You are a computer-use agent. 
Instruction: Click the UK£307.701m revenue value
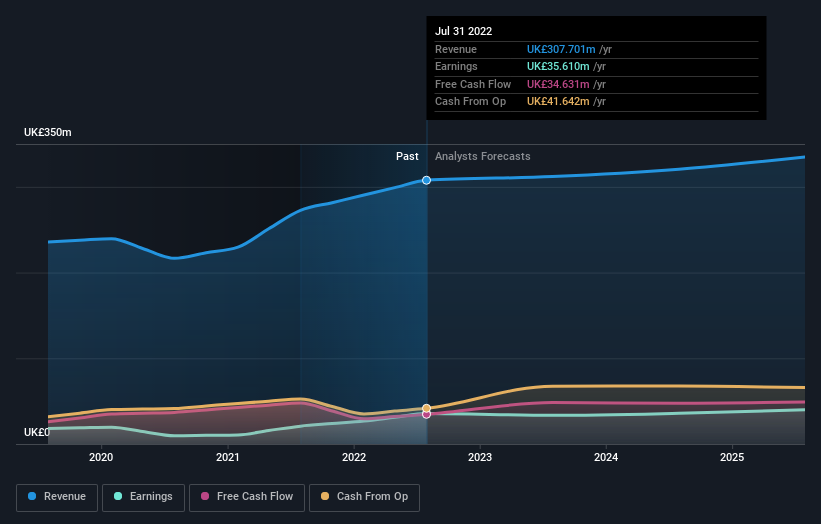pyautogui.click(x=561, y=49)
